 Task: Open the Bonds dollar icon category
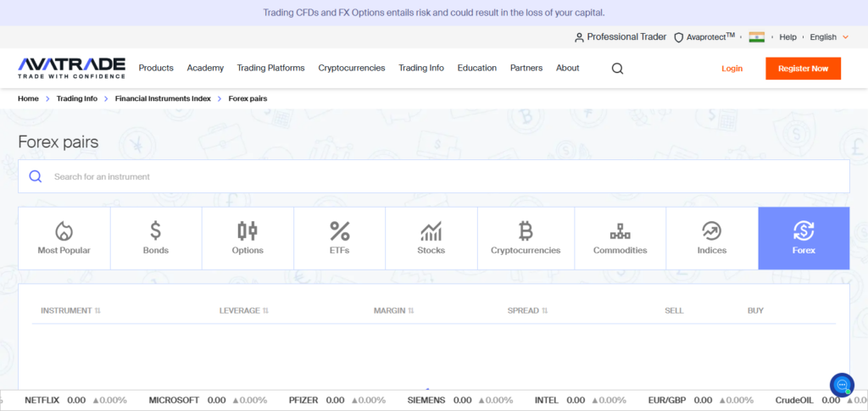[x=156, y=230]
